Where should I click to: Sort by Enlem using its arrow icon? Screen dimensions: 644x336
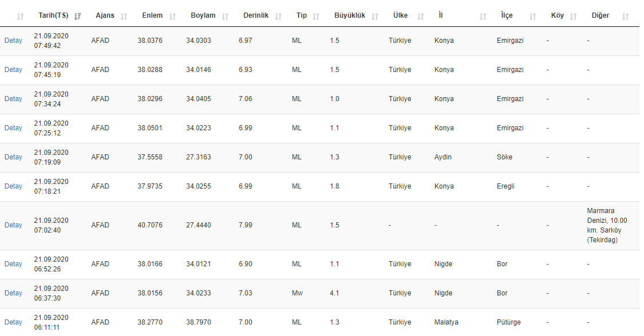(173, 16)
